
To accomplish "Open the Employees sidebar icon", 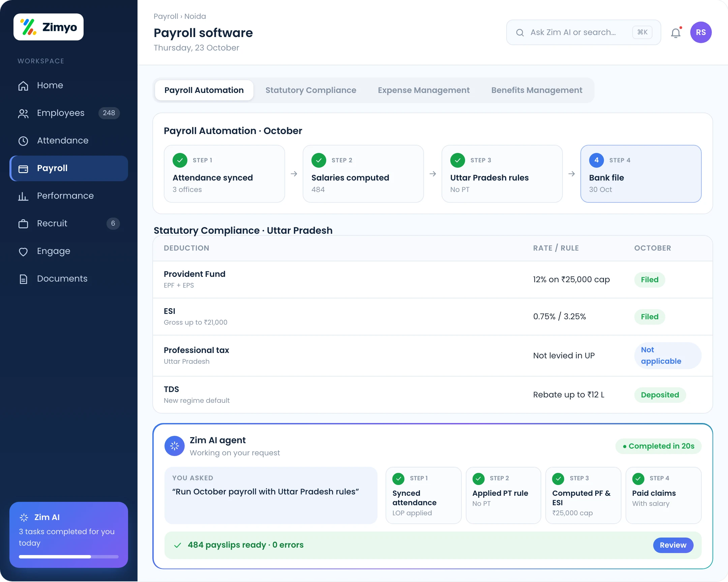I will pyautogui.click(x=23, y=114).
